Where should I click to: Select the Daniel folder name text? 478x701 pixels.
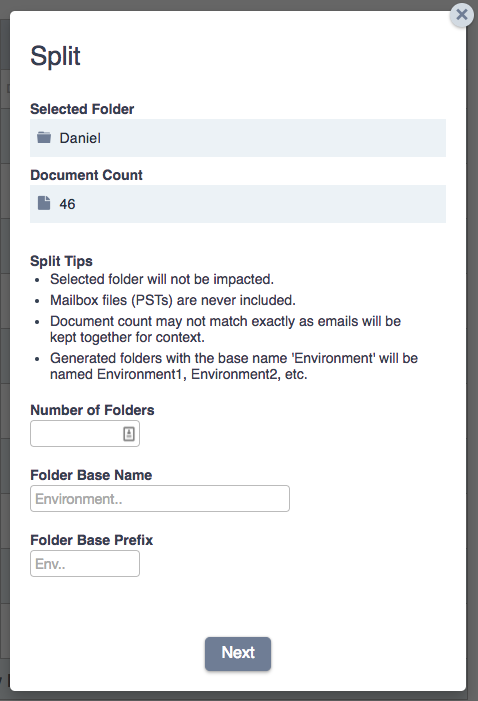coord(80,138)
